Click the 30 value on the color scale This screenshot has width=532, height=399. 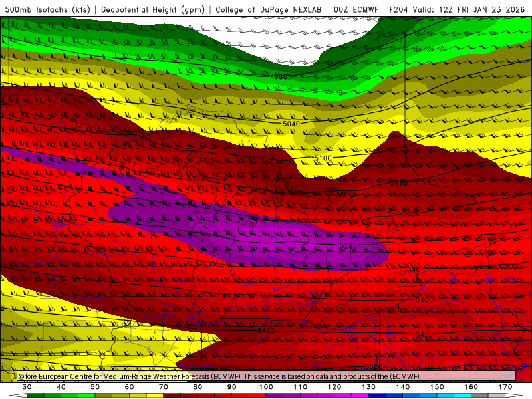(x=27, y=387)
